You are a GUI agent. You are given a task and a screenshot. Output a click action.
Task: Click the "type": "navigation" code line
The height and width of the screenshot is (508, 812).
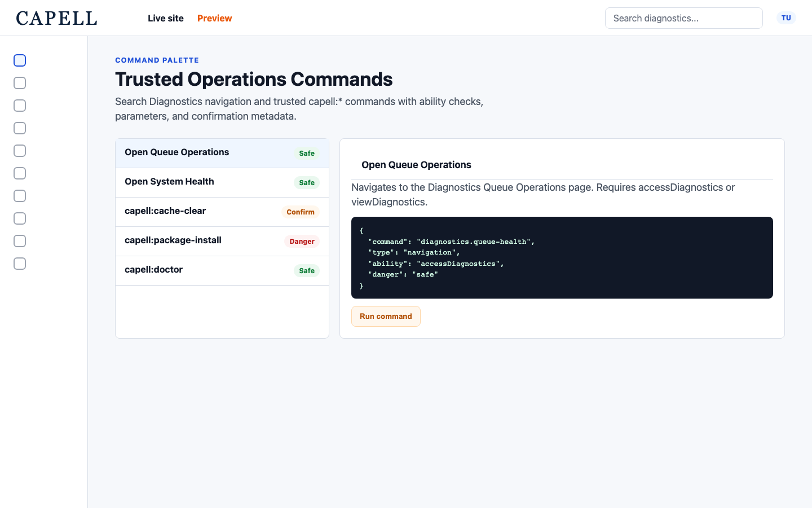(x=414, y=252)
